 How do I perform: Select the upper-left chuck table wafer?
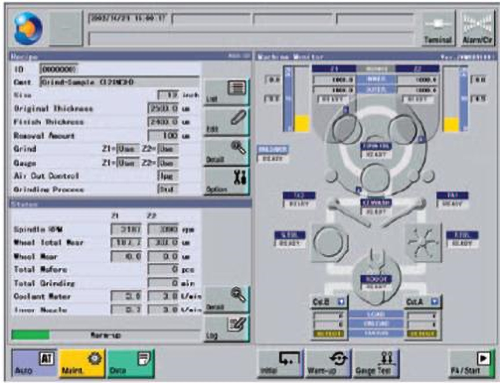point(347,129)
